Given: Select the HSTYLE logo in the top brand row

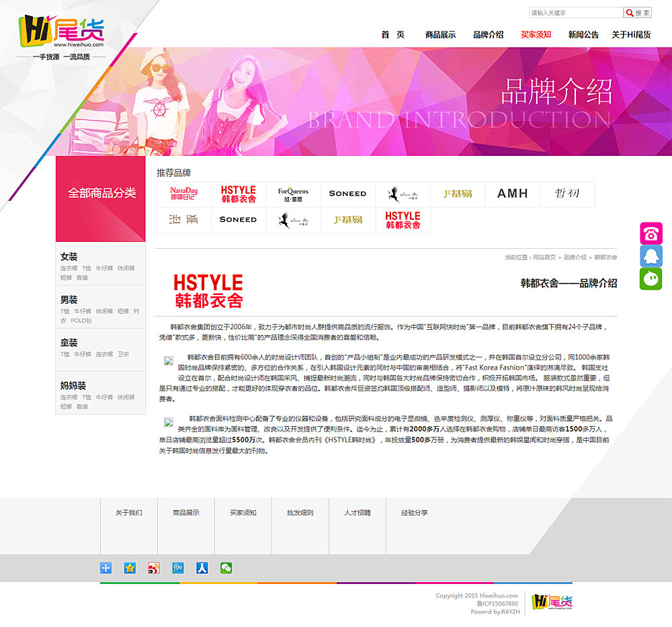Looking at the screenshot, I should (239, 194).
